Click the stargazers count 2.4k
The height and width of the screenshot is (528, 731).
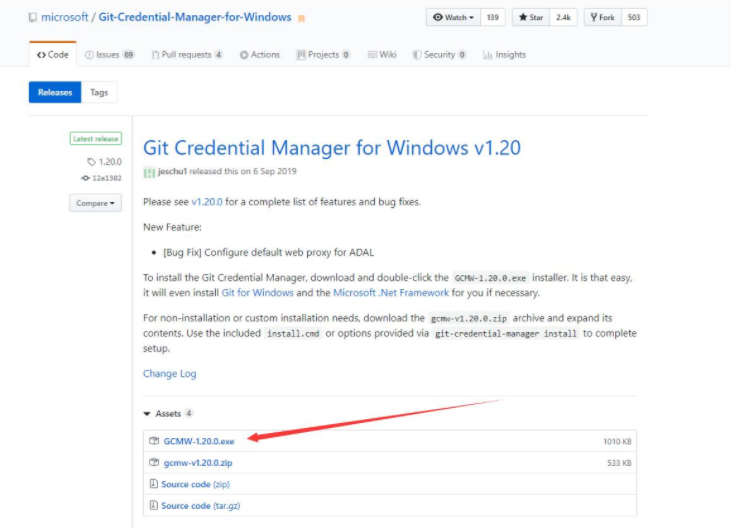pyautogui.click(x=563, y=17)
